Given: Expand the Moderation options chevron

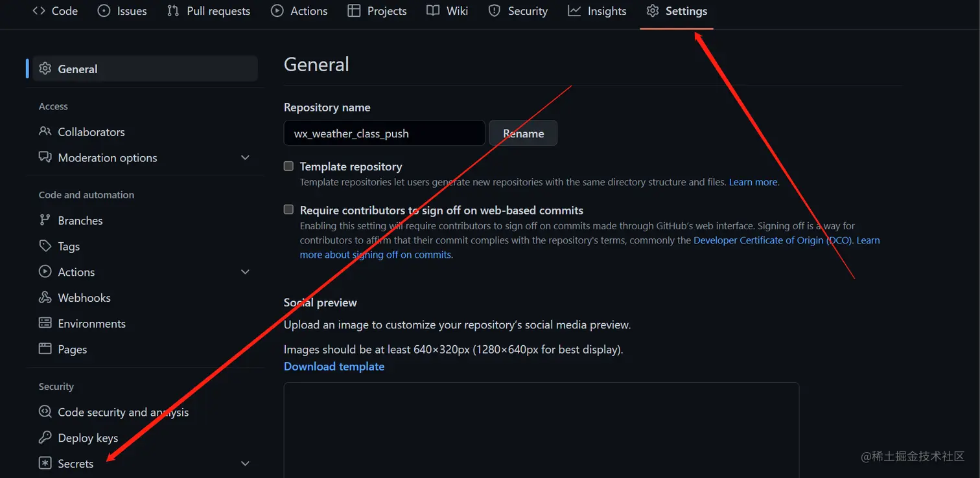Looking at the screenshot, I should point(245,157).
